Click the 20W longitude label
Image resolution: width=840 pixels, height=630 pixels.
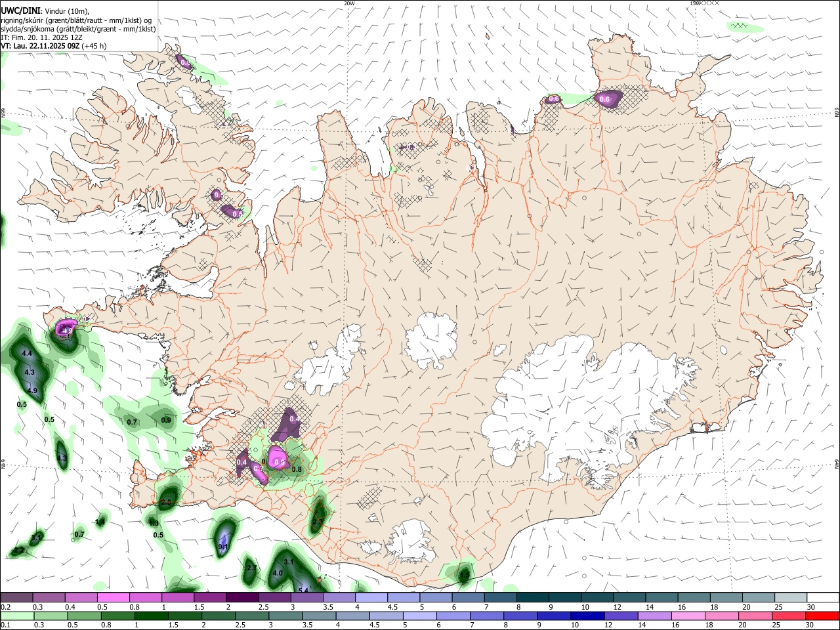349,3
